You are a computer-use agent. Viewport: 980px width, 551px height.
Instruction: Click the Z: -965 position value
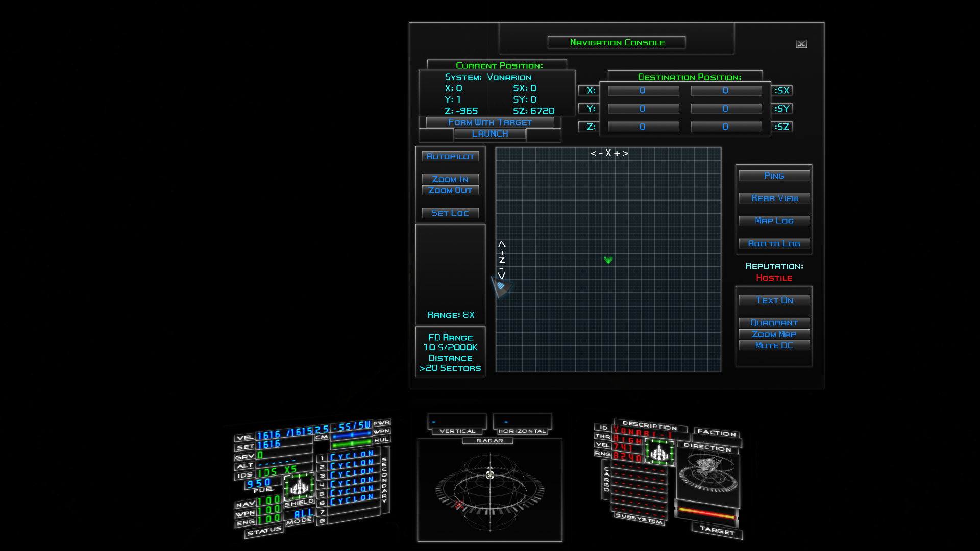(x=461, y=111)
